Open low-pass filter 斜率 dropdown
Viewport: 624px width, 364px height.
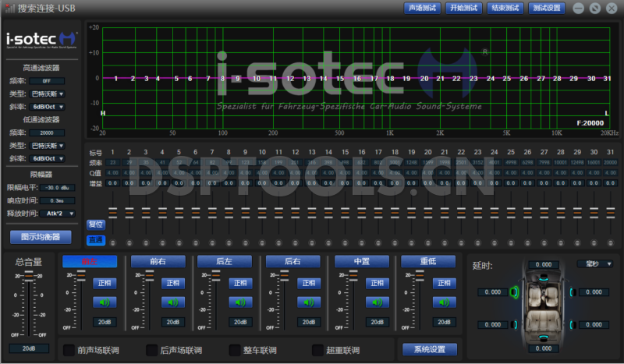47,158
